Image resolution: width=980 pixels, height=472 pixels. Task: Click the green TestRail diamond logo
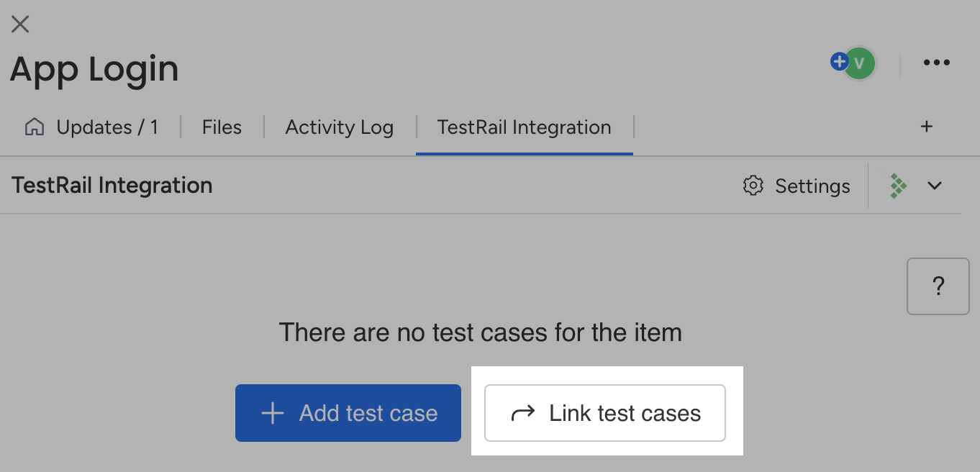point(898,186)
